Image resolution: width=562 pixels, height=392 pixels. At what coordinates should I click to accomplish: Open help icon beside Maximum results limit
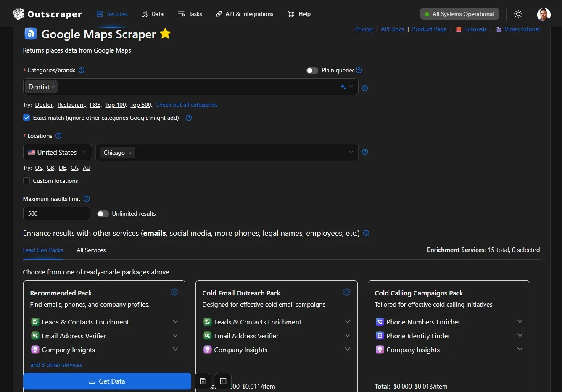pyautogui.click(x=87, y=199)
